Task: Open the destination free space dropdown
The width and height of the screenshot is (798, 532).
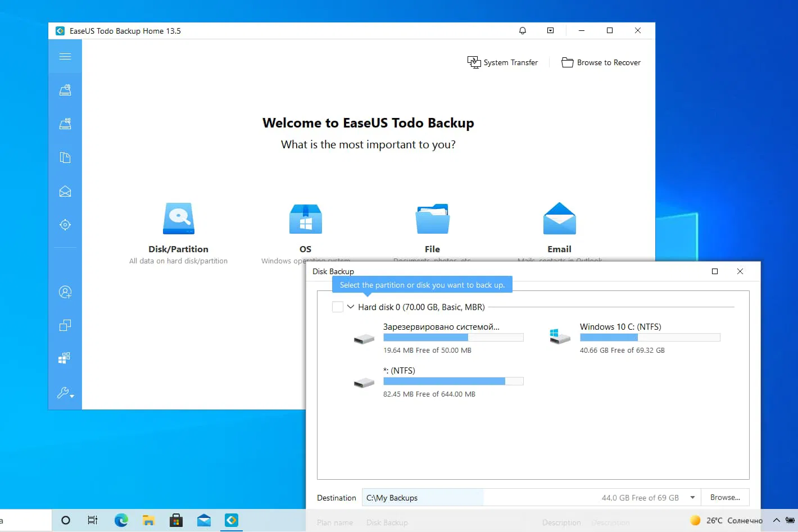Action: point(693,497)
